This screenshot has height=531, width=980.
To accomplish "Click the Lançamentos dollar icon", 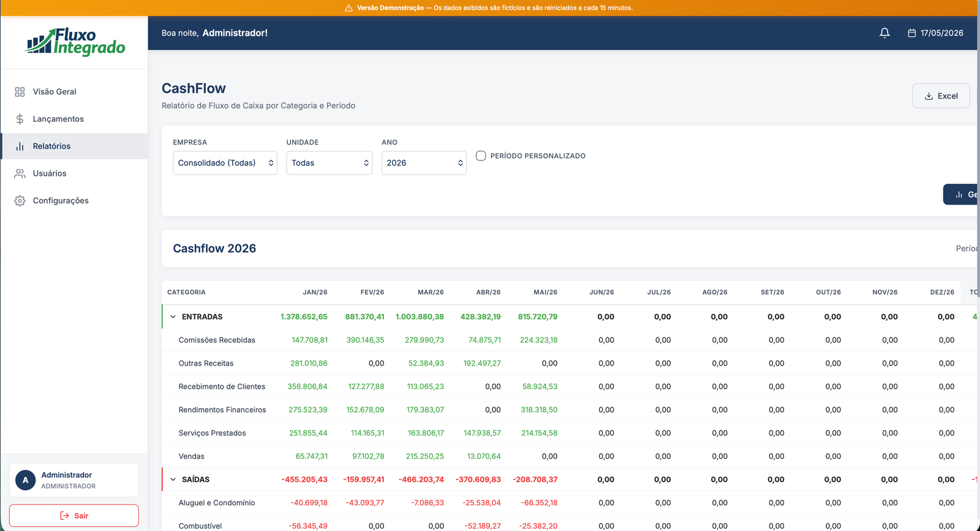I will (20, 119).
